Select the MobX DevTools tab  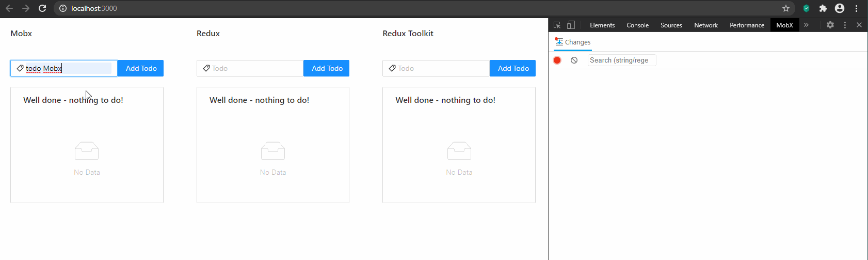click(784, 25)
